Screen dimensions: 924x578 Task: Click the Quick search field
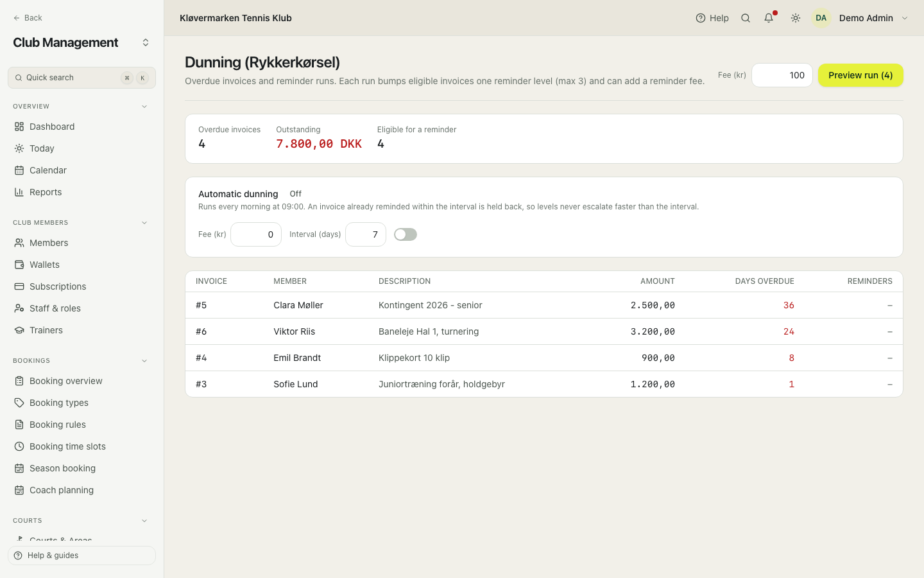81,78
